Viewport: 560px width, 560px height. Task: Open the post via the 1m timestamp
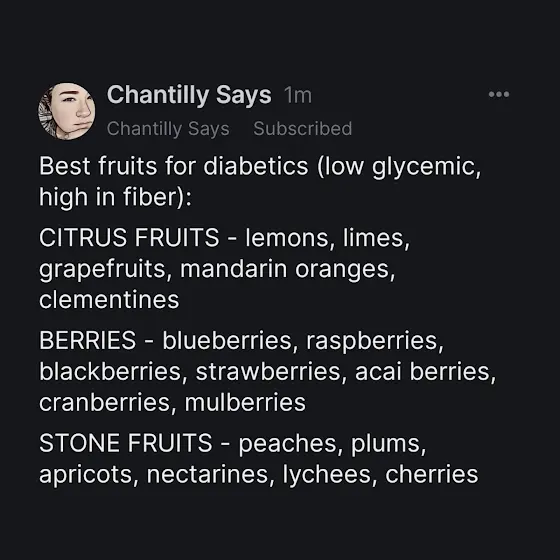(298, 96)
